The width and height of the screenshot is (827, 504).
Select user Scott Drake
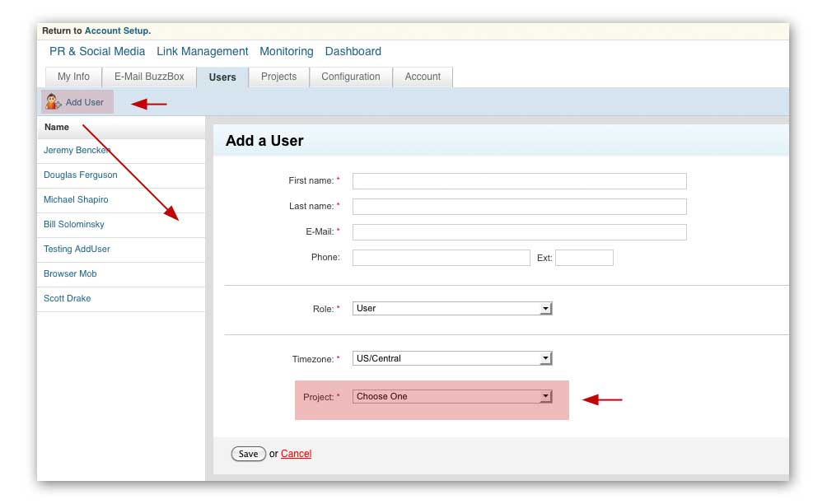click(67, 298)
